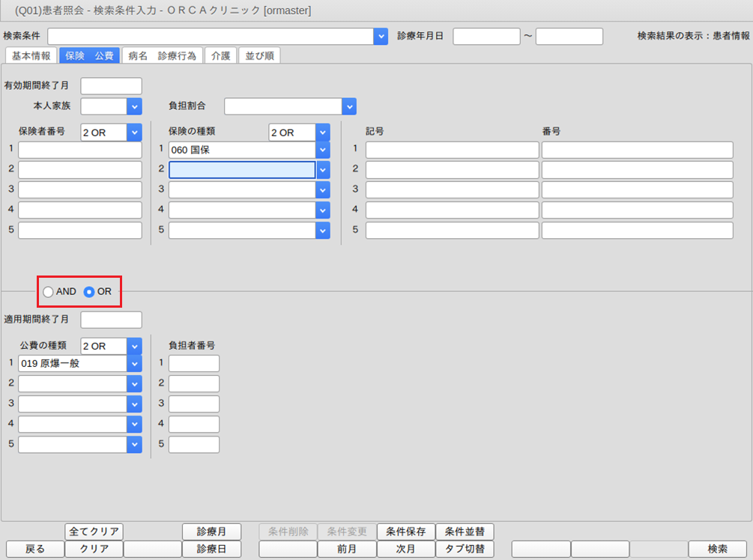Open the 検索条件 dropdown arrow

point(381,36)
